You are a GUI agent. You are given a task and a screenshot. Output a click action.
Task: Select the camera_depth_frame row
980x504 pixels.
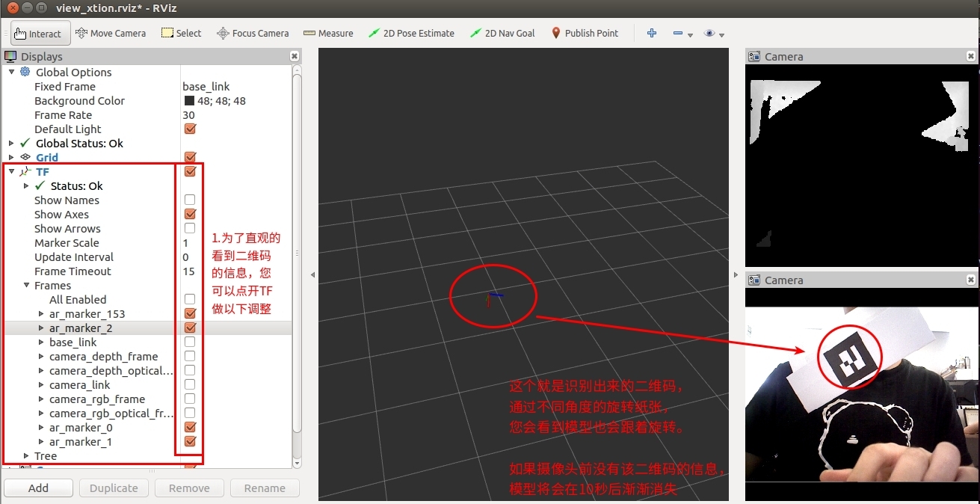[104, 356]
